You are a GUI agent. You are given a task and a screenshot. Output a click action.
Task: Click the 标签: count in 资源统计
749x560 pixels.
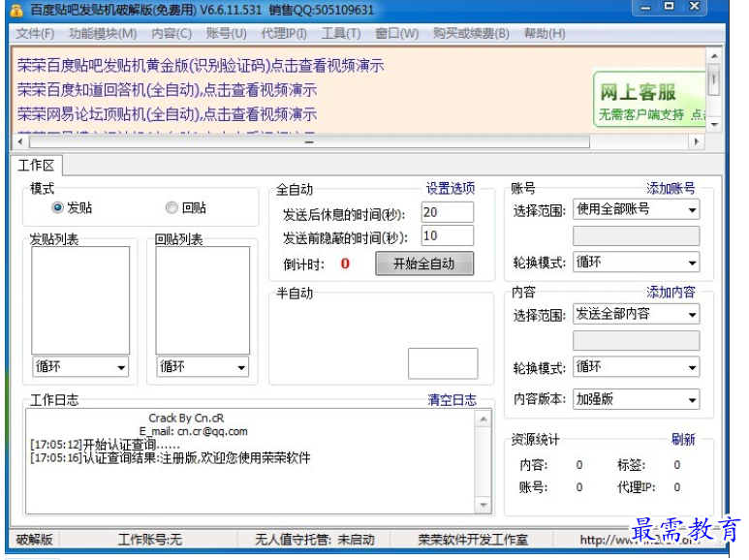tap(677, 465)
